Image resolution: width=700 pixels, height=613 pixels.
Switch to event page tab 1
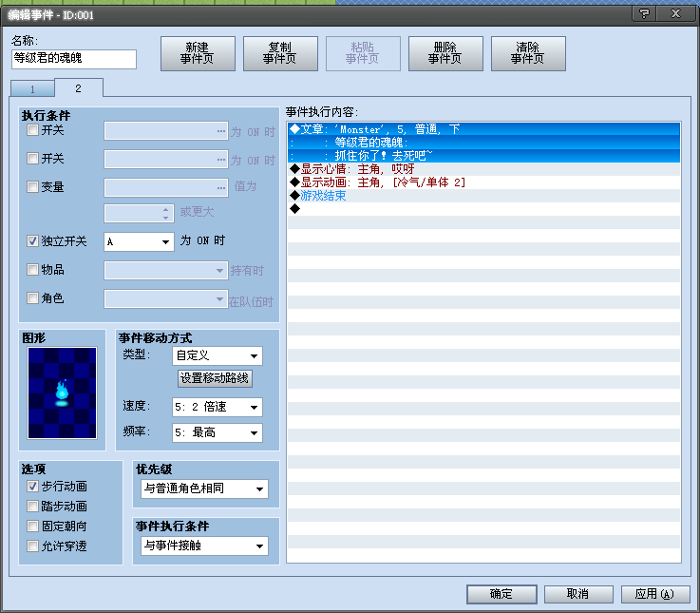coord(32,89)
